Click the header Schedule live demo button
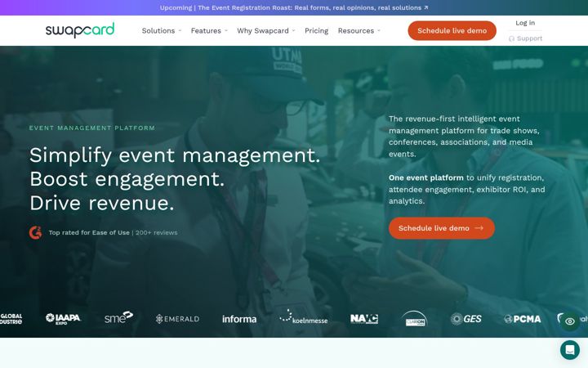Screen dimensions: 588x368 coord(452,31)
